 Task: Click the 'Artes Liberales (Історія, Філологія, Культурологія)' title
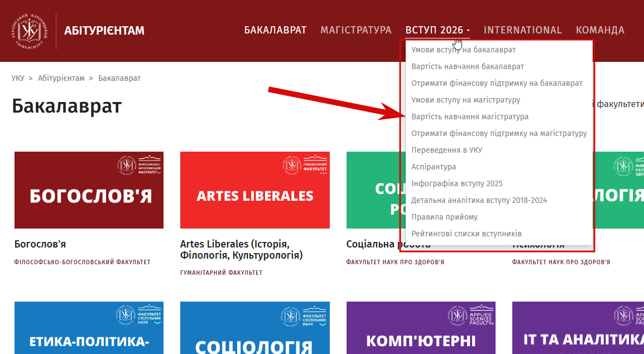coord(242,249)
